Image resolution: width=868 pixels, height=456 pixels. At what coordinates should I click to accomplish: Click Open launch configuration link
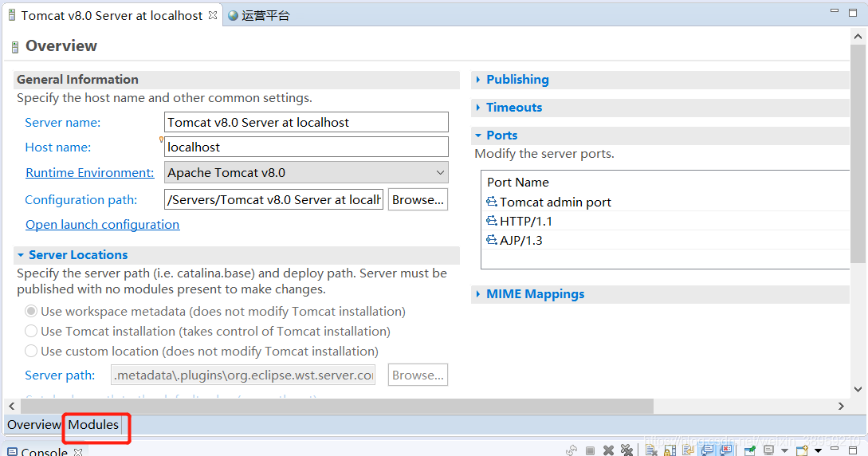pyautogui.click(x=102, y=225)
